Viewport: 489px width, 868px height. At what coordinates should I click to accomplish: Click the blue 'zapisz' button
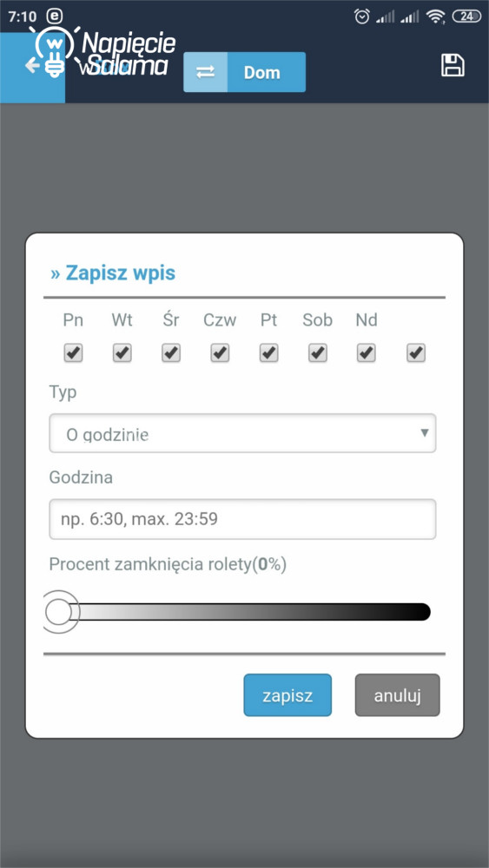click(x=287, y=695)
